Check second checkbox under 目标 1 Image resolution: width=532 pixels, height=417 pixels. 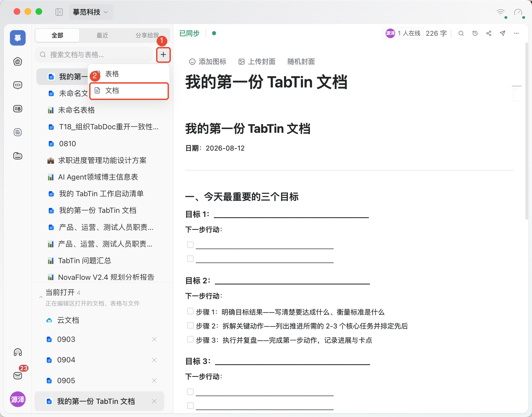coord(190,259)
